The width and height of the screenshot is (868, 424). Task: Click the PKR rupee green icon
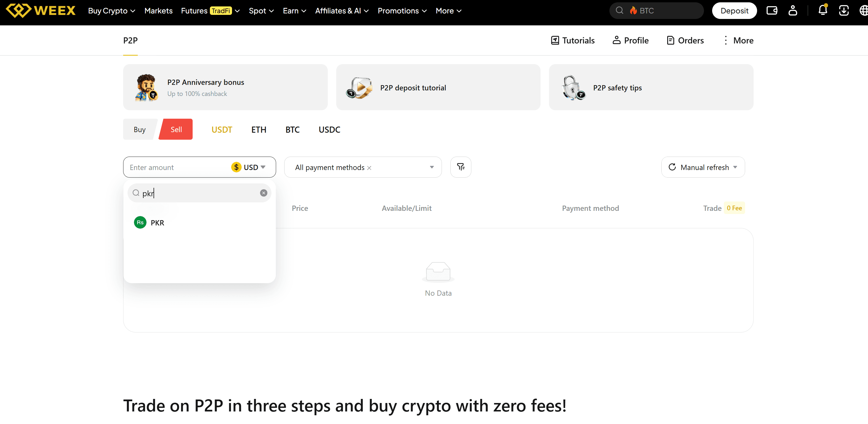click(140, 222)
